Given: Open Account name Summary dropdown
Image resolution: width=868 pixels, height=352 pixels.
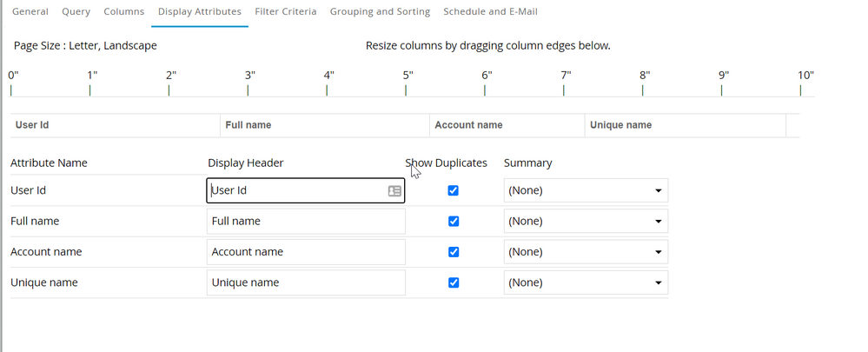Looking at the screenshot, I should click(x=586, y=252).
